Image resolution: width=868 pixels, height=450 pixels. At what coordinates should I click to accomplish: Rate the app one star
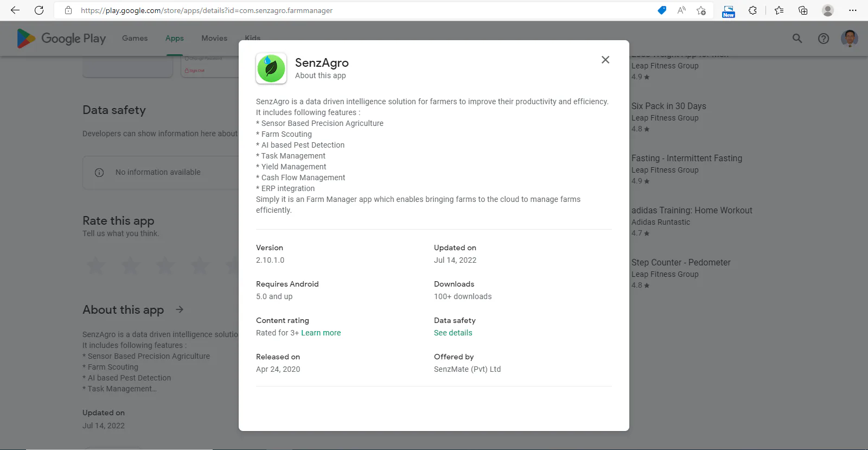tap(96, 266)
